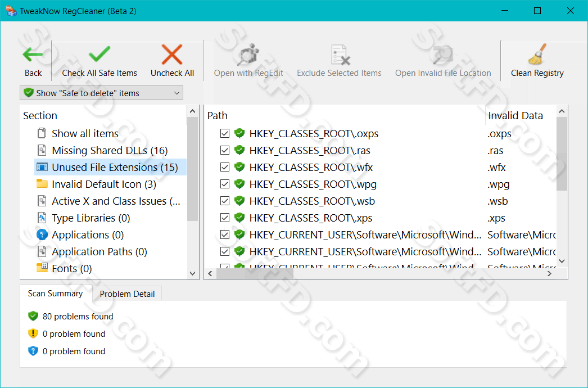The image size is (588, 388).
Task: Switch to the Scan Summary tab
Action: click(56, 294)
